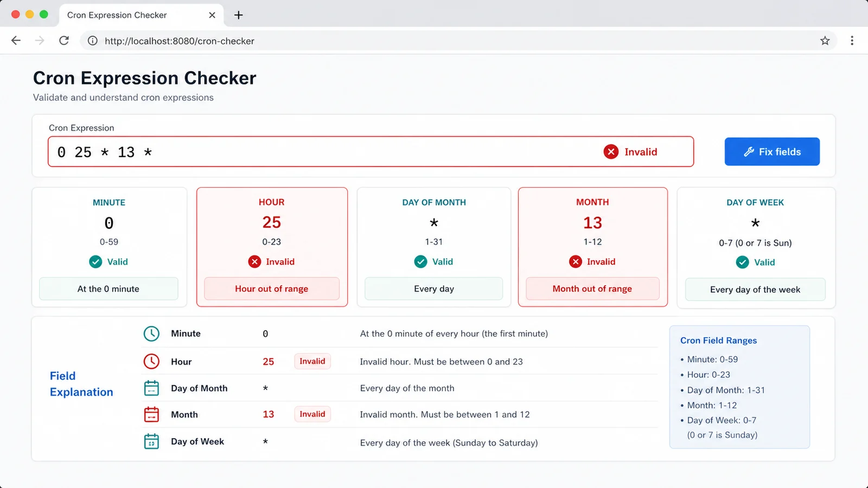Viewport: 868px width, 488px height.
Task: Click the cron expression input field
Action: coord(371,152)
